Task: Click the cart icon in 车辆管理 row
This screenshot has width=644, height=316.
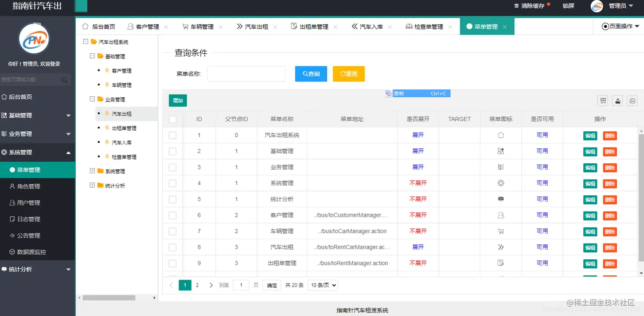Action: (501, 231)
